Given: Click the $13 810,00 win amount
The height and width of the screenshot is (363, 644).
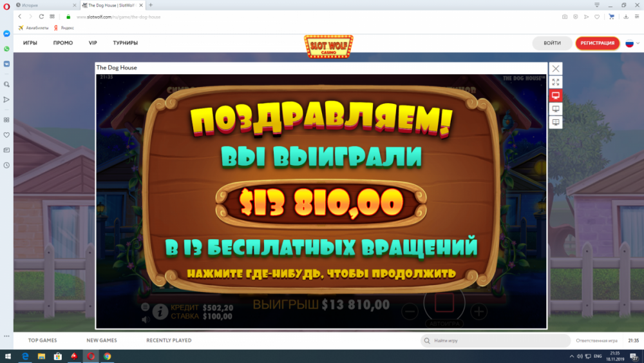Looking at the screenshot, I should tap(321, 202).
